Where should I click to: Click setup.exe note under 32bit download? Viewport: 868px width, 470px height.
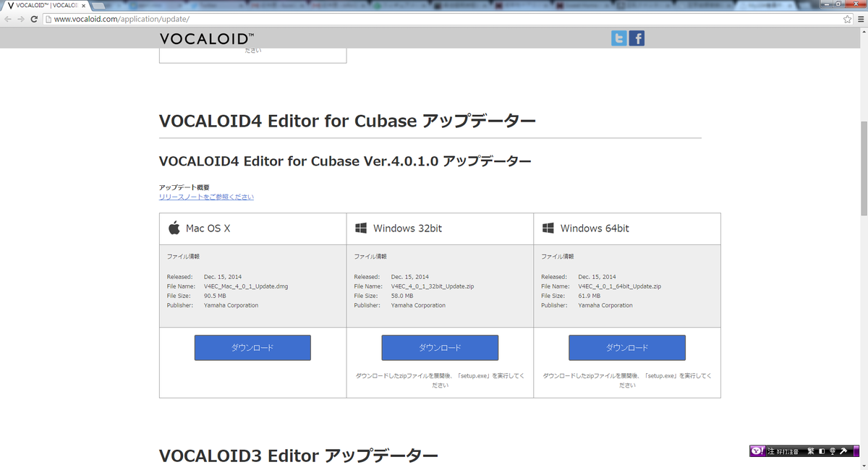click(440, 380)
